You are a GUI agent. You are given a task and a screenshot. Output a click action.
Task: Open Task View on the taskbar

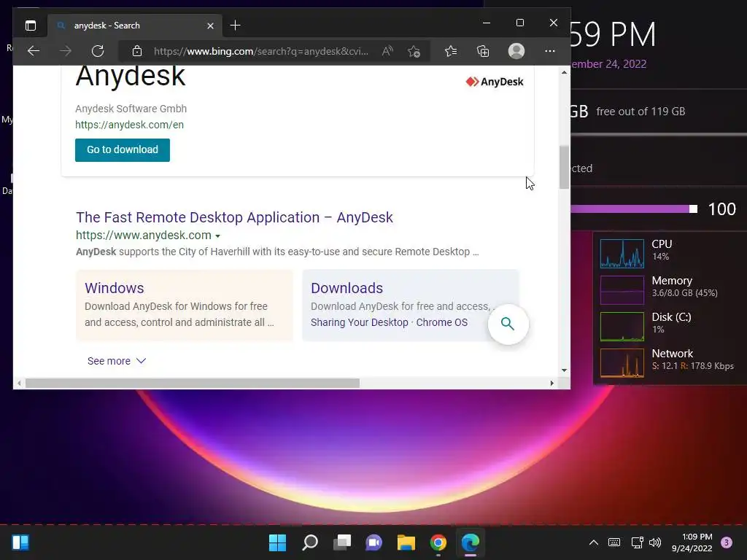pyautogui.click(x=342, y=542)
